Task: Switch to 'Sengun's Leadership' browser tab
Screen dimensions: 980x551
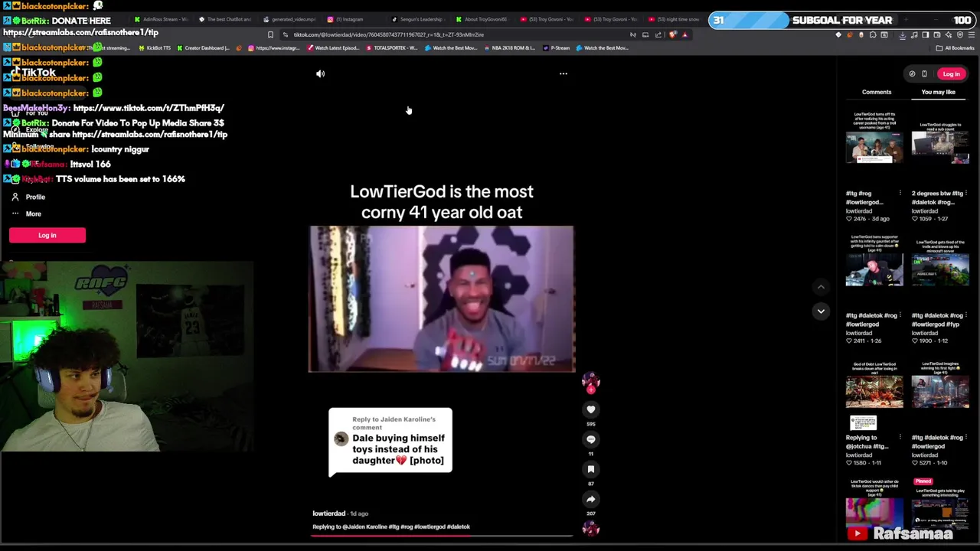Action: 417,19
